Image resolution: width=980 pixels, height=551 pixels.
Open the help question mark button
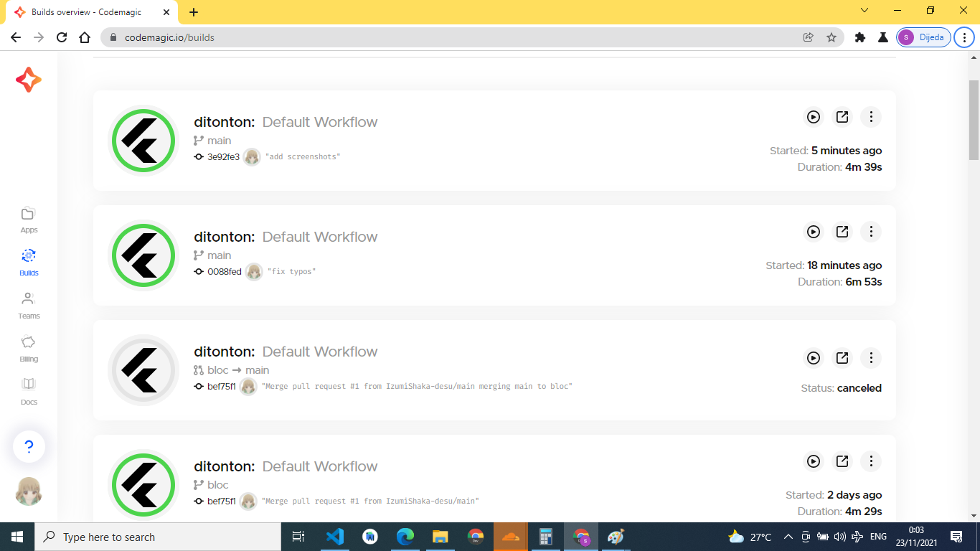click(x=29, y=447)
